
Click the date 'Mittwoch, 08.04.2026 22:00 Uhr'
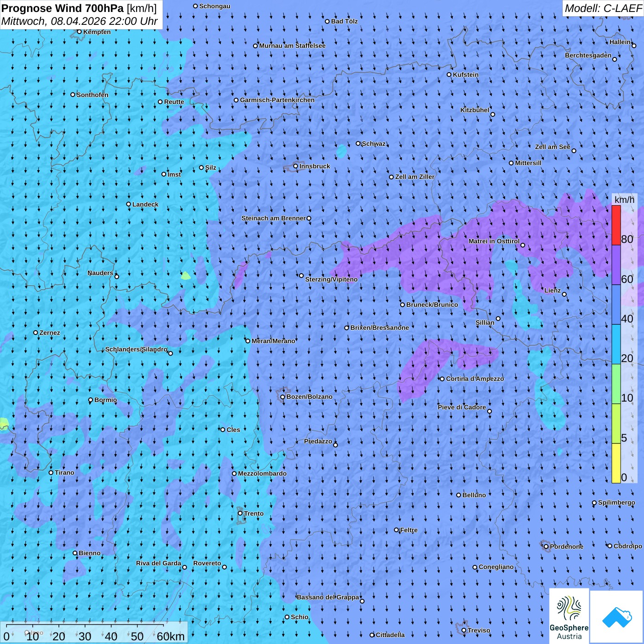80,21
